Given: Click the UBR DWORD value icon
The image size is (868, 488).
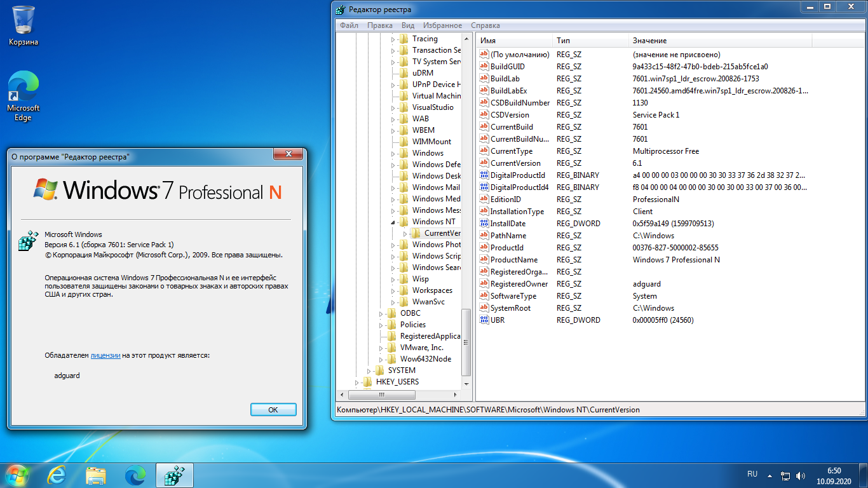Looking at the screenshot, I should [x=484, y=320].
